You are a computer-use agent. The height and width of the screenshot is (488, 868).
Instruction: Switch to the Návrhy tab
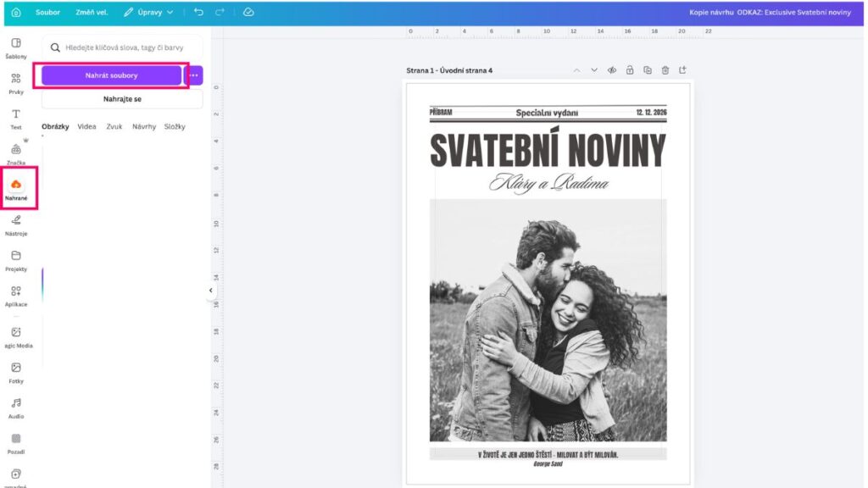tap(144, 127)
